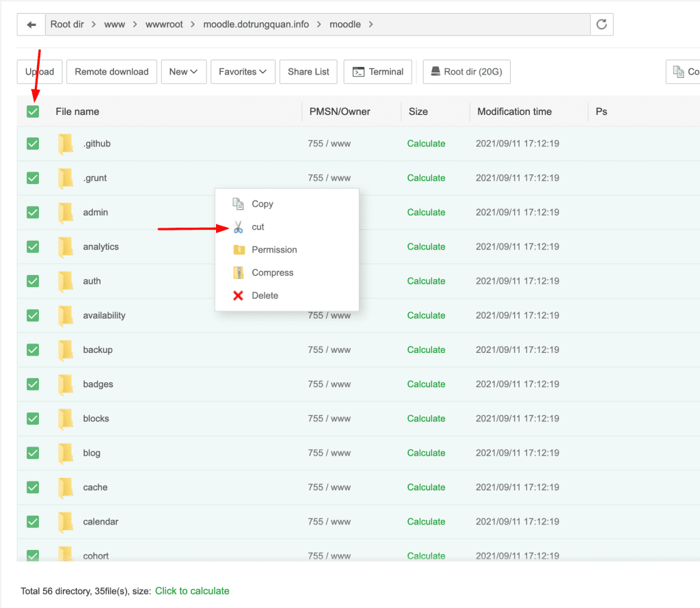This screenshot has height=608, width=700.
Task: Click 'Click to calculate' total size link
Action: 192,591
